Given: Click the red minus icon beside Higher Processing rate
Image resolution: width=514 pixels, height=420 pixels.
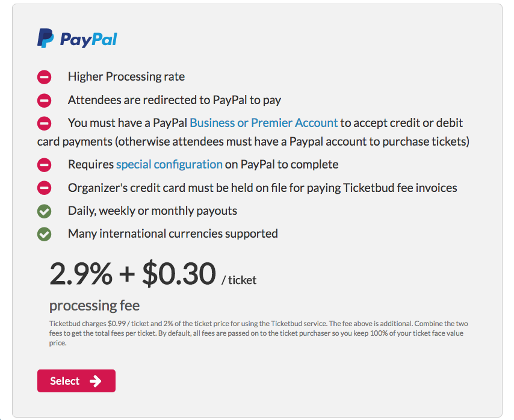Looking at the screenshot, I should click(x=45, y=77).
